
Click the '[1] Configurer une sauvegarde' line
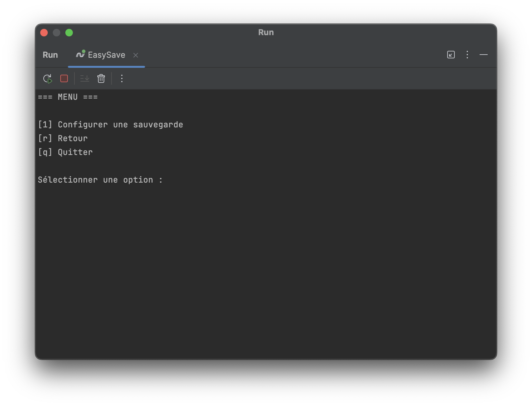110,124
